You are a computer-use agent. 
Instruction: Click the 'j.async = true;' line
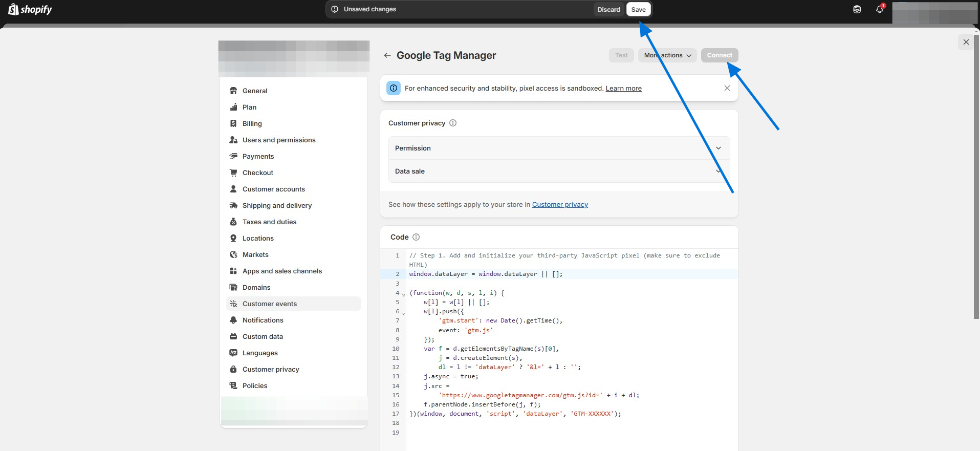tap(451, 376)
